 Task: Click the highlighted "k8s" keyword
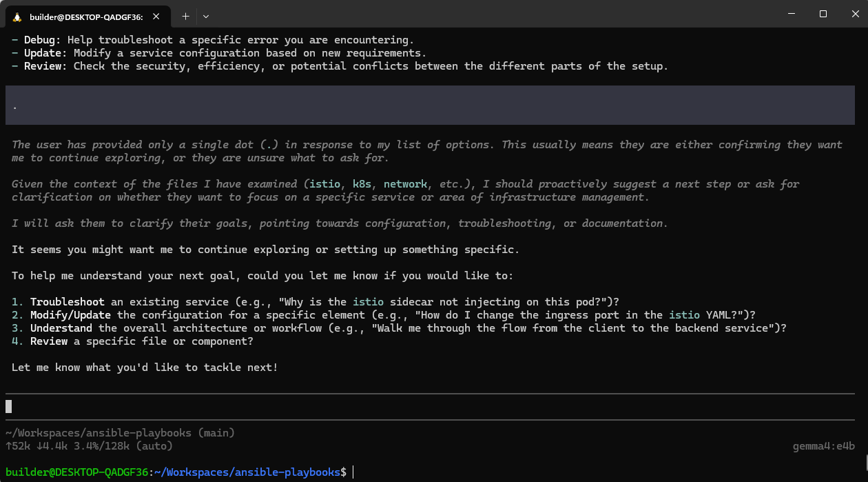[x=362, y=184]
